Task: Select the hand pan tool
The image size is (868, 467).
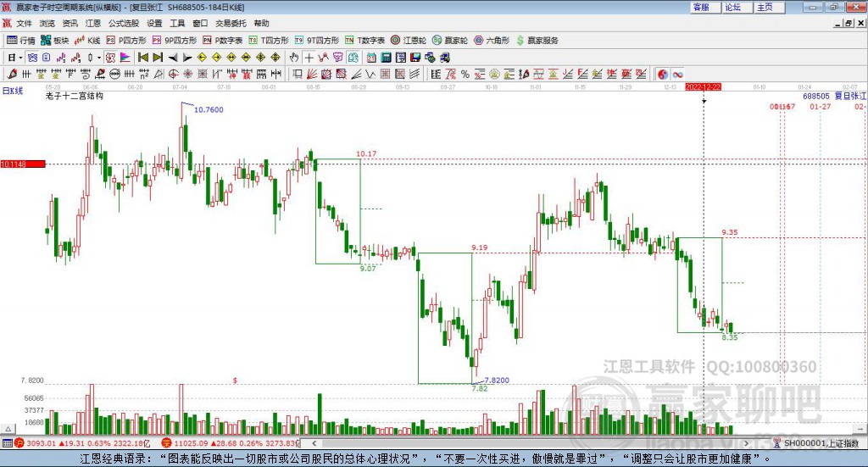Action: pos(294,58)
